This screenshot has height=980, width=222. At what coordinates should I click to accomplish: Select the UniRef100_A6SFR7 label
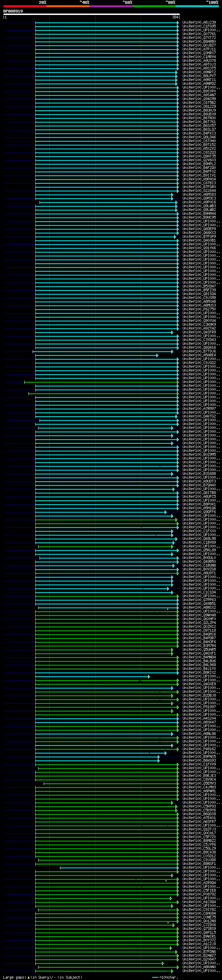click(199, 822)
